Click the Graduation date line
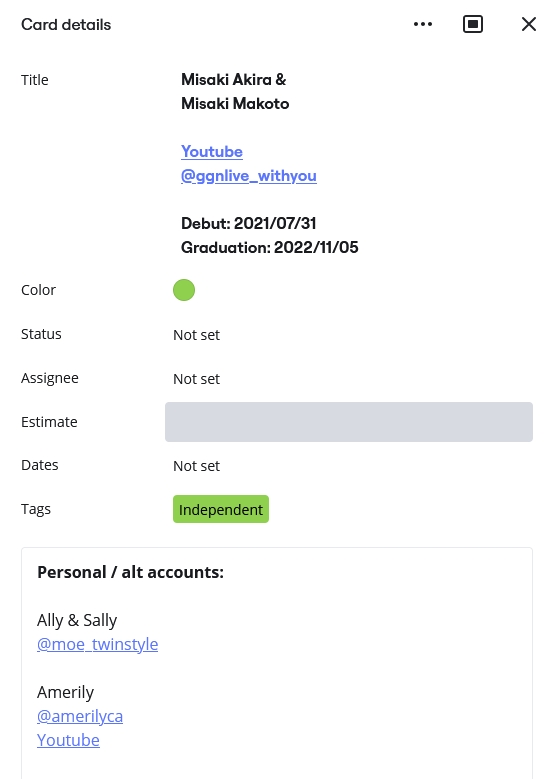 [270, 247]
